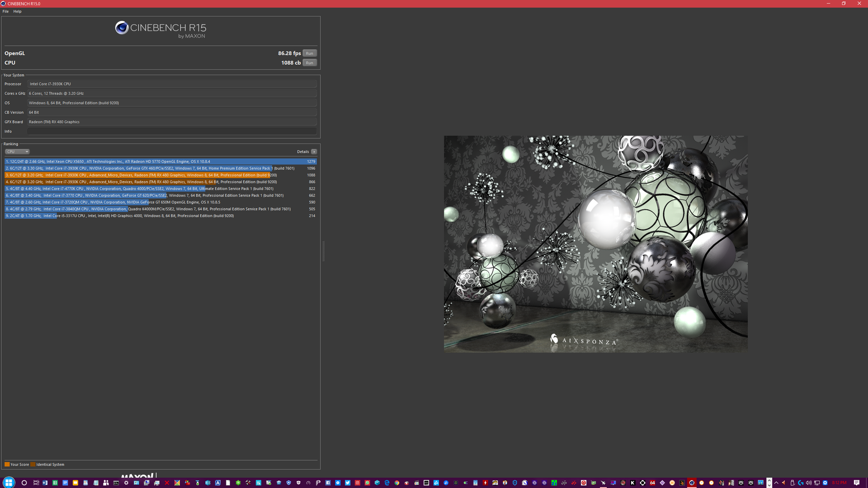Click the orange Your Score legend swatch

(7, 465)
